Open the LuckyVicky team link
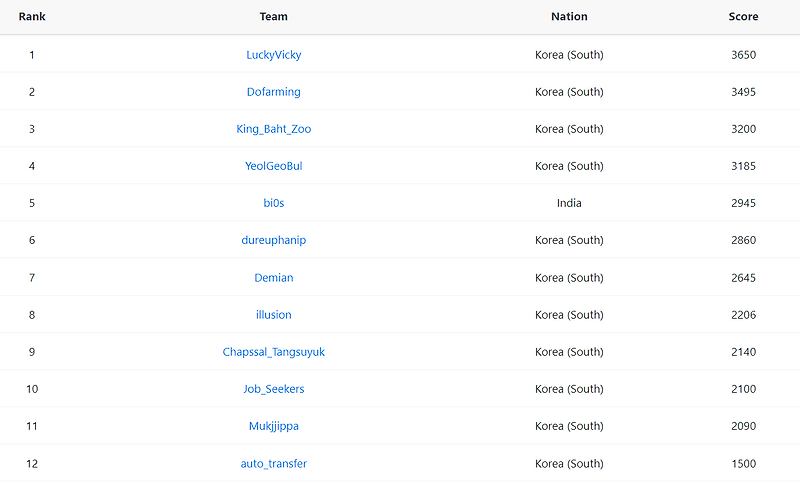Viewport: 800px width, 486px height. pyautogui.click(x=273, y=55)
